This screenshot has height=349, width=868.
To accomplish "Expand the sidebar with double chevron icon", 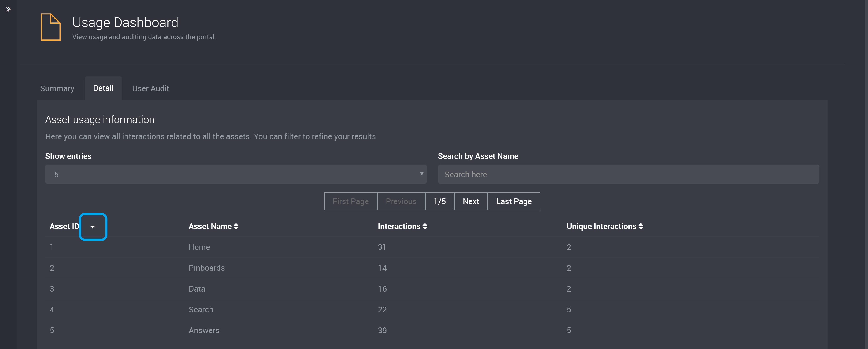I will tap(8, 9).
